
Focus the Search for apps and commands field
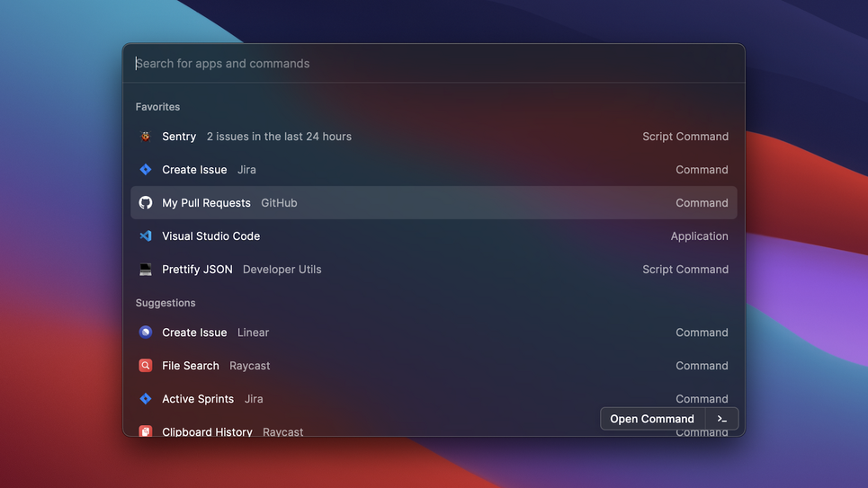[x=434, y=63]
